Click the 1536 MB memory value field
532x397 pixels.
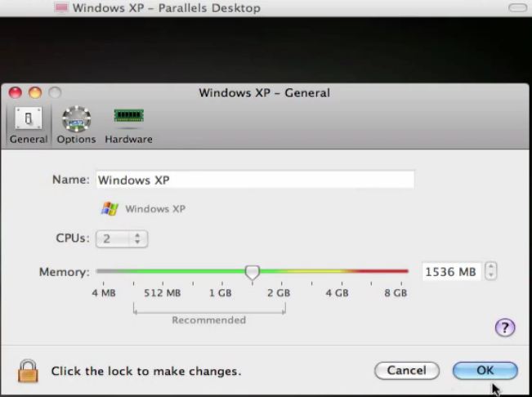451,271
